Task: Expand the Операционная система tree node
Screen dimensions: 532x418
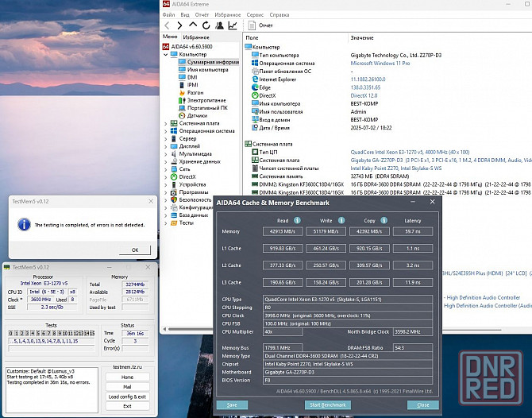Action: pyautogui.click(x=166, y=131)
